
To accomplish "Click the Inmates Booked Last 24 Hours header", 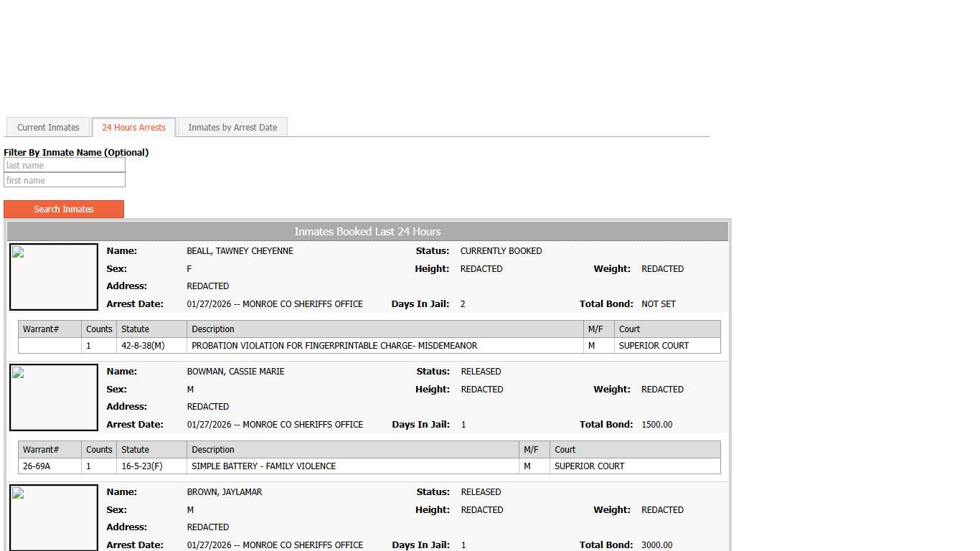I will click(367, 232).
